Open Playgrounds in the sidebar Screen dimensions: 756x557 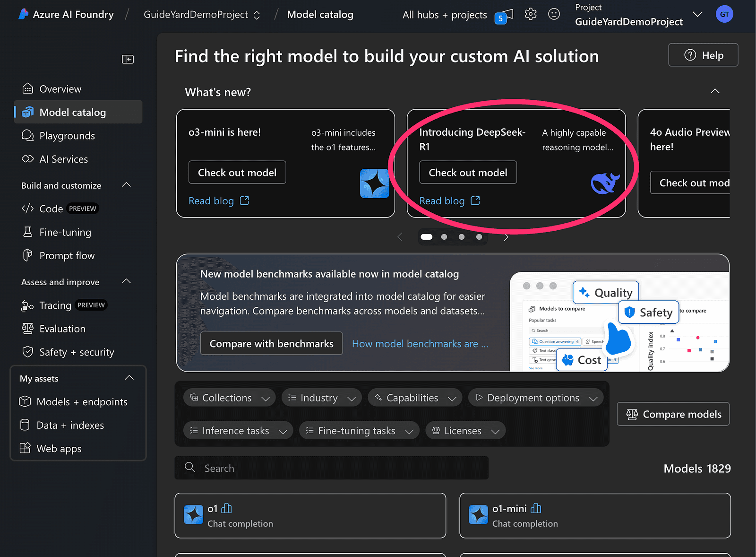tap(78, 136)
